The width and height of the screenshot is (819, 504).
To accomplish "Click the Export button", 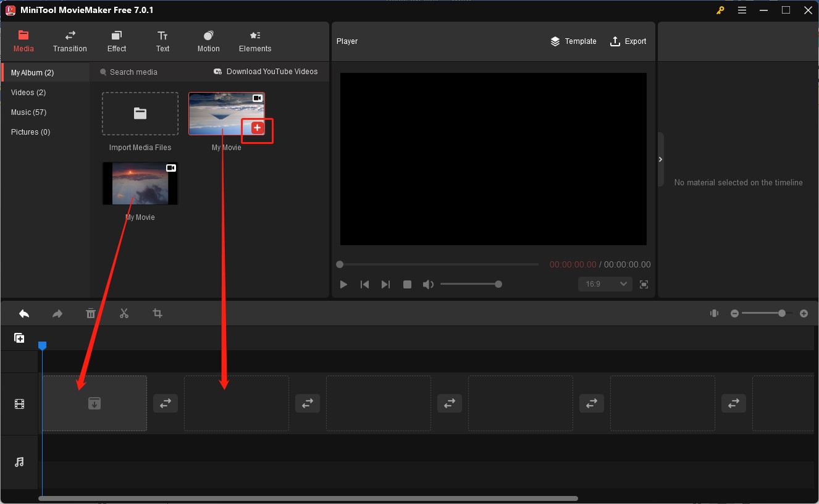I will pos(628,41).
